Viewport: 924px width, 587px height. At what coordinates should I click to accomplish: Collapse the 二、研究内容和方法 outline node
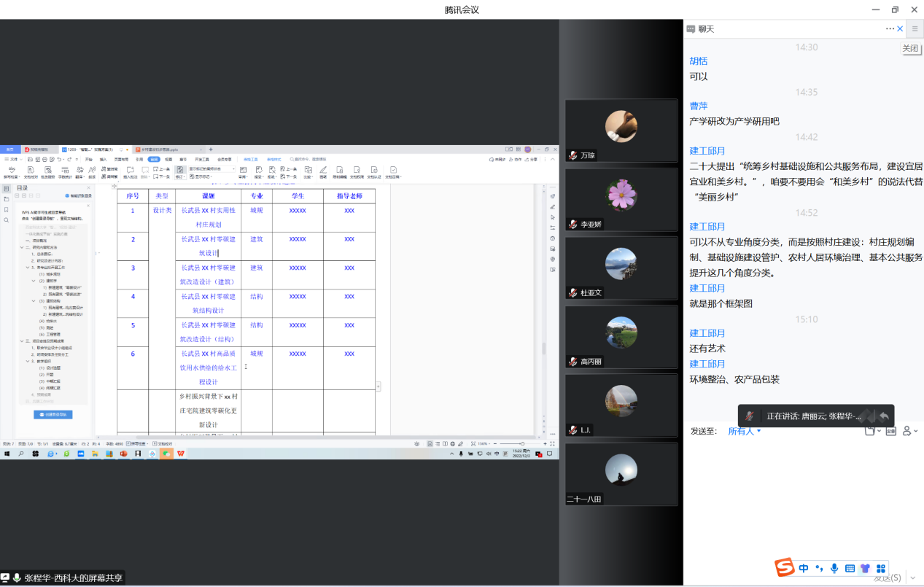22,247
